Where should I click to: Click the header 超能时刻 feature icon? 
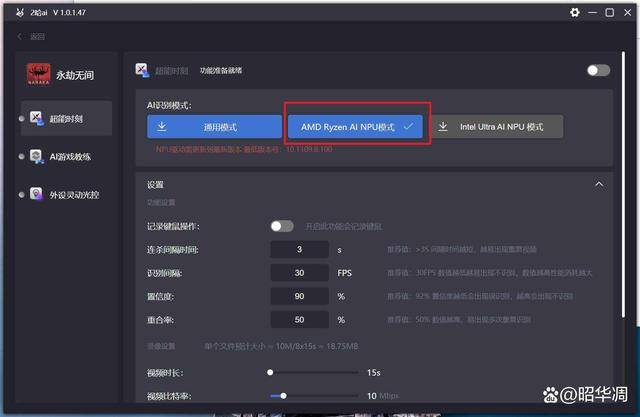tap(142, 70)
